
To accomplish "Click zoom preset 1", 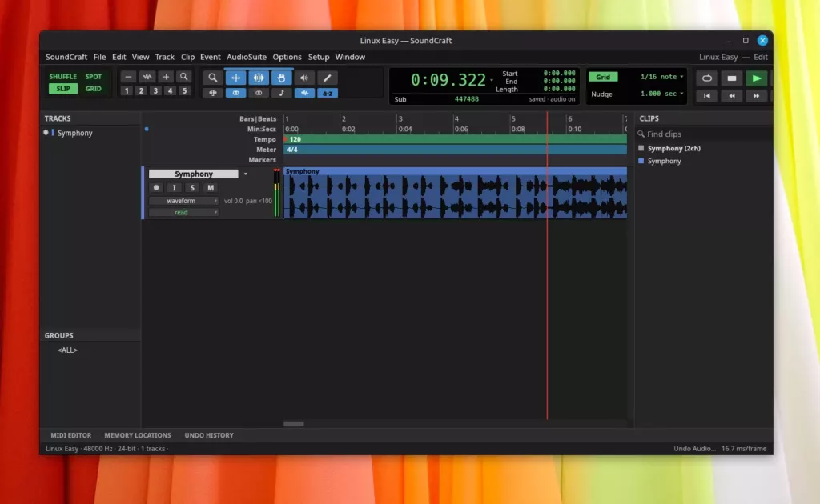I will pos(127,91).
